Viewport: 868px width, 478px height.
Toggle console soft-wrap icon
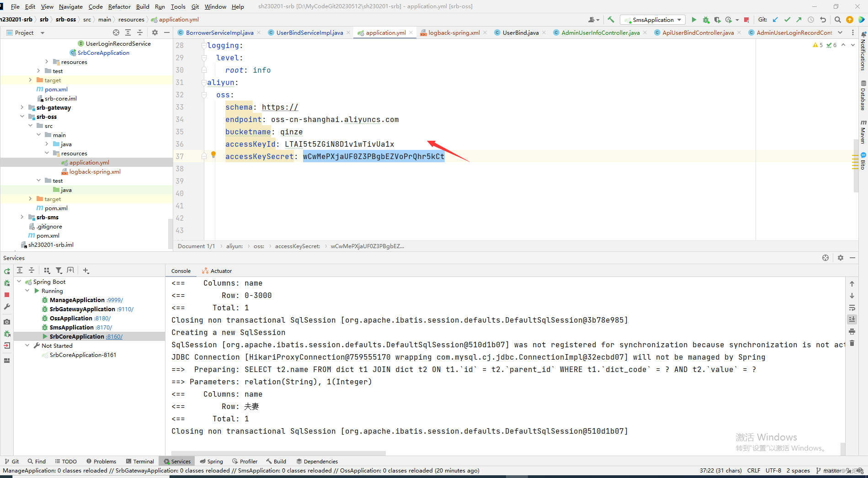(x=852, y=308)
